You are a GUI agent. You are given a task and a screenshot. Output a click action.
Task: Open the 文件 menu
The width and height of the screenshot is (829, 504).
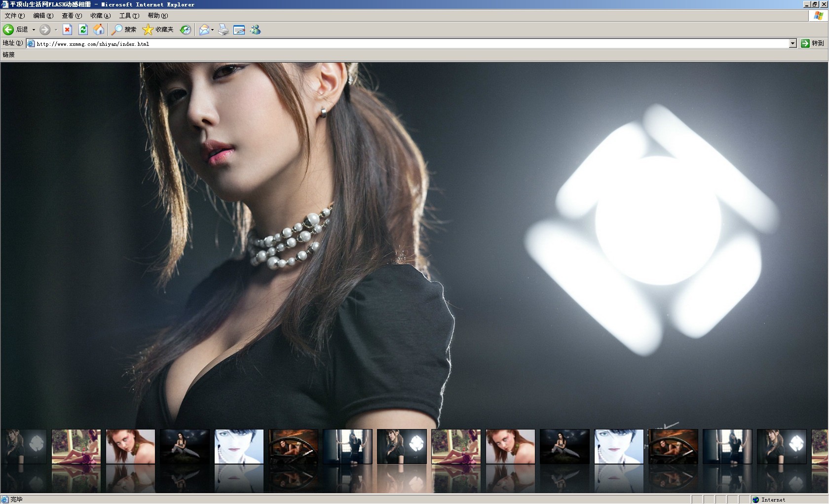tap(15, 16)
